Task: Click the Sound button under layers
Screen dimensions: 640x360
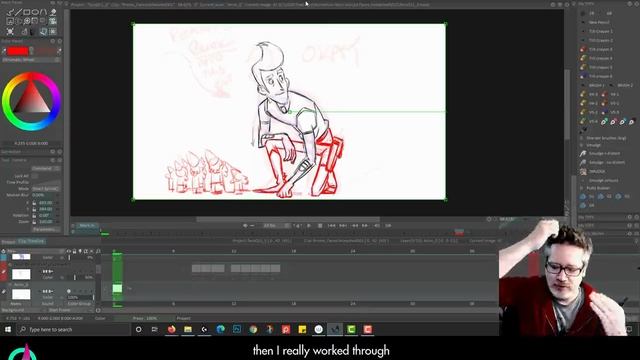Action: point(48,304)
